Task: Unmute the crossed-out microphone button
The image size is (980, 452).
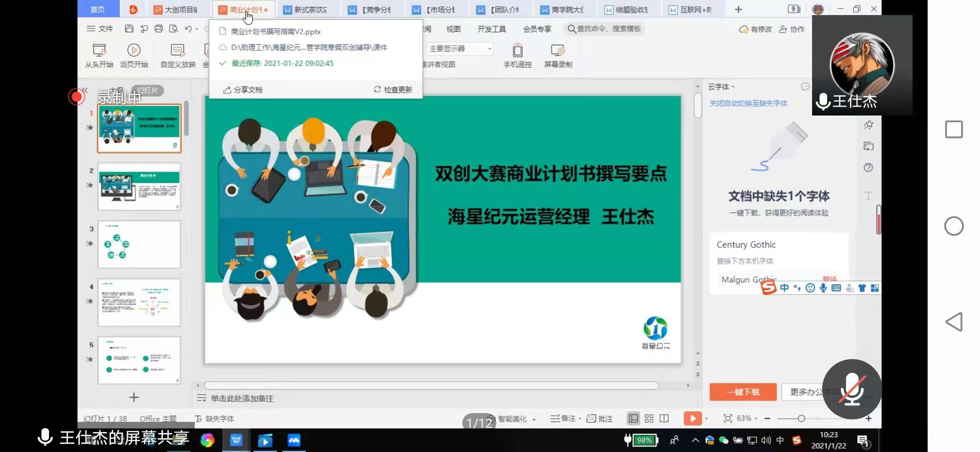Action: [851, 389]
